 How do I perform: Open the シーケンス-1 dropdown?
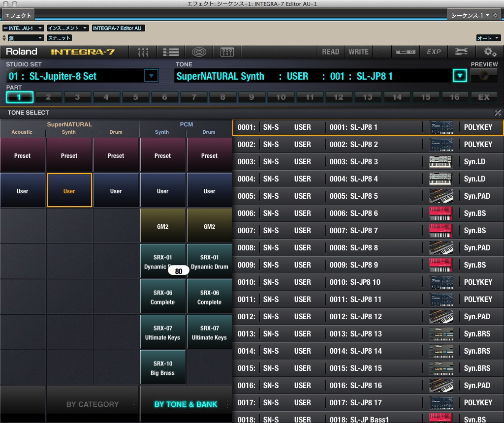pos(470,15)
